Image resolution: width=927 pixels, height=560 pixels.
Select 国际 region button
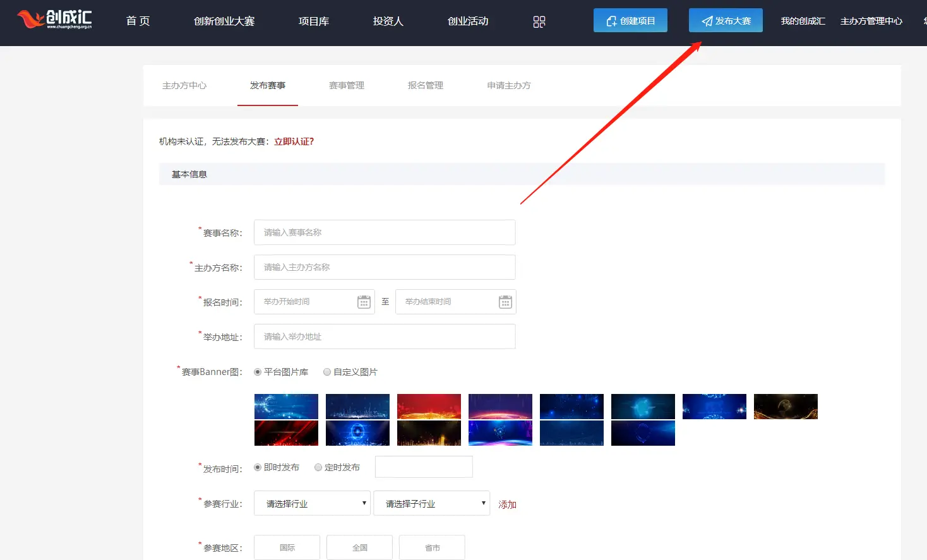287,547
